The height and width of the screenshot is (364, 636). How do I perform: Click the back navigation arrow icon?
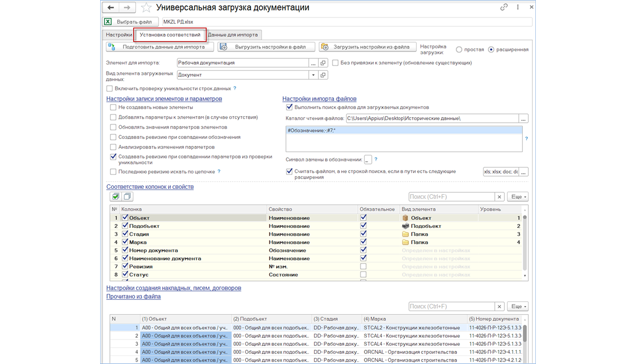pyautogui.click(x=111, y=8)
